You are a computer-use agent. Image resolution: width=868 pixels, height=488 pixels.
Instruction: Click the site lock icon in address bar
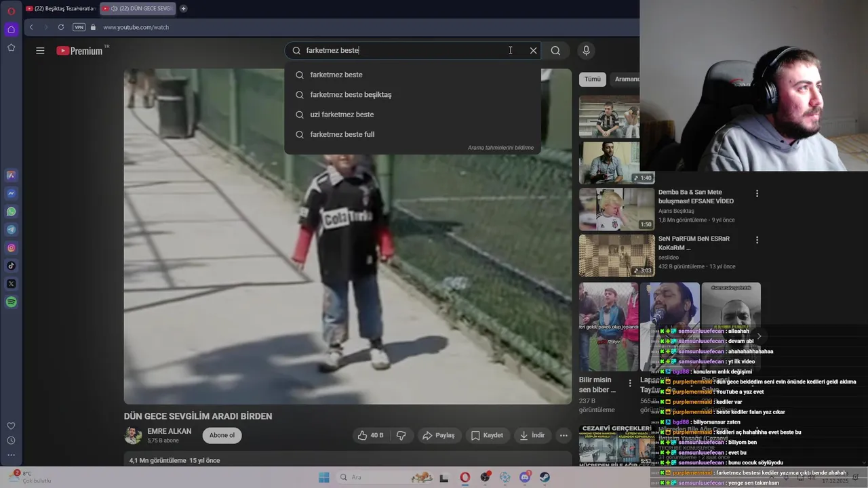pos(94,27)
